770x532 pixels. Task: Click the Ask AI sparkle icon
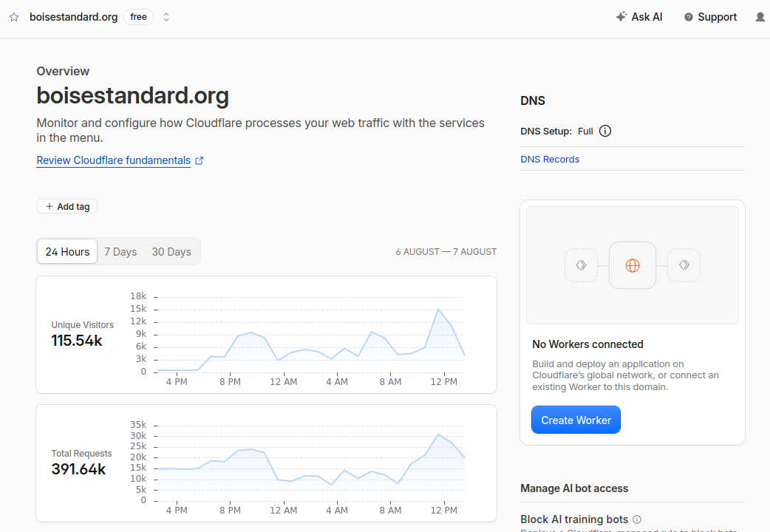click(621, 17)
